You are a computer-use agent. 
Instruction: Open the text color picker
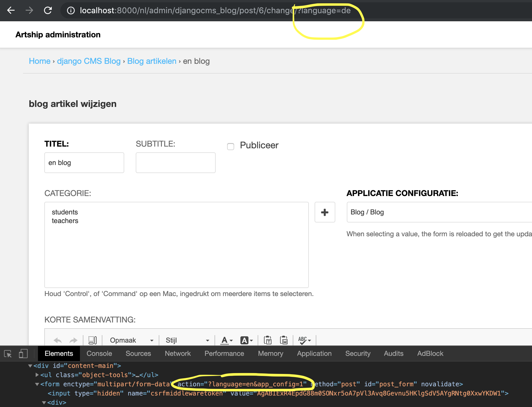(227, 340)
